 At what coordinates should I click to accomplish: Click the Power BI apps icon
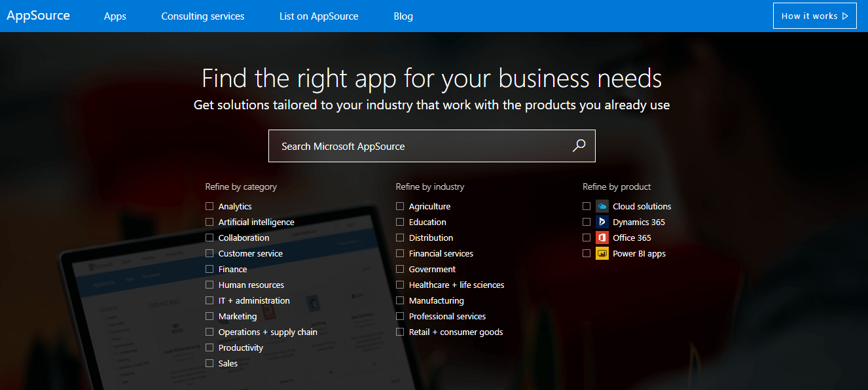click(602, 253)
